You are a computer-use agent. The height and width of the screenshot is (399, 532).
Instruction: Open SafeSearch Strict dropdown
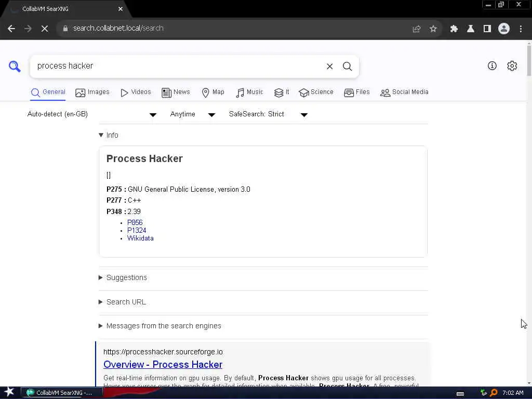(268, 114)
